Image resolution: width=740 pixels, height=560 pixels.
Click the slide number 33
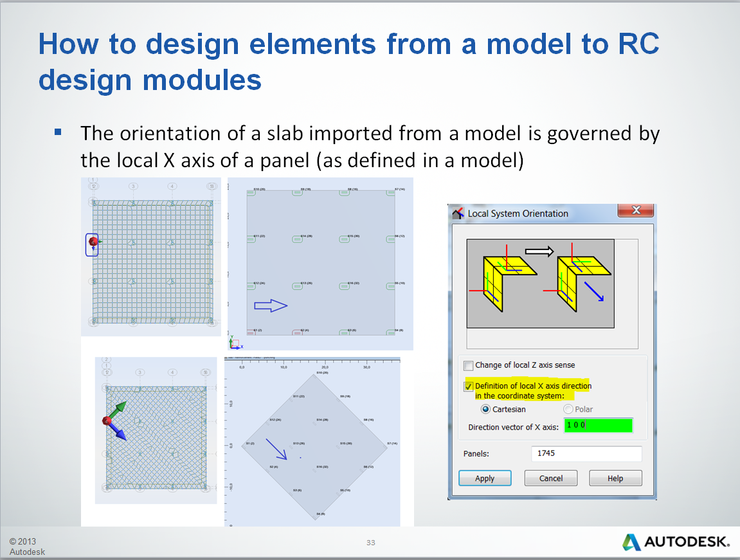371,543
